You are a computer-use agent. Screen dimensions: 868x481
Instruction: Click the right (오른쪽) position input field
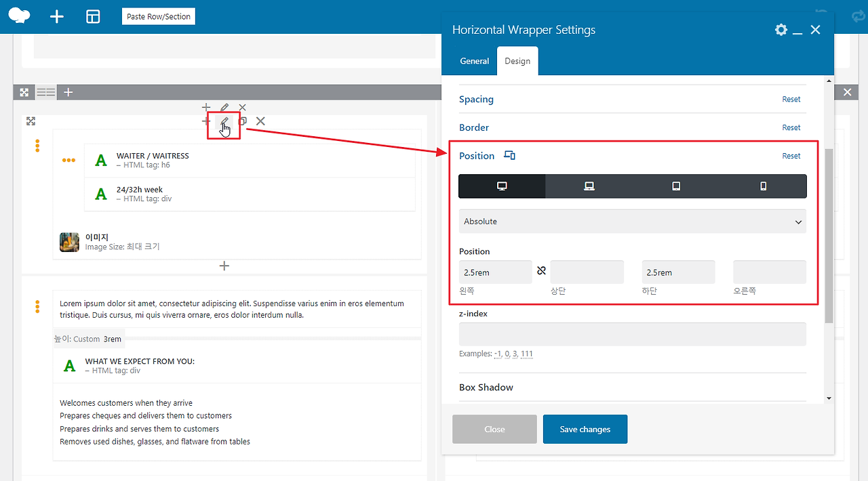pyautogui.click(x=770, y=272)
